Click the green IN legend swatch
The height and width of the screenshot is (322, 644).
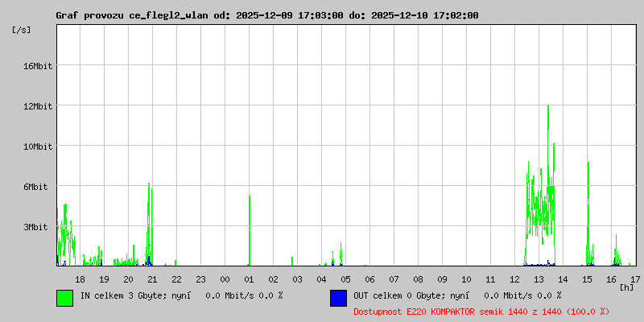(65, 298)
